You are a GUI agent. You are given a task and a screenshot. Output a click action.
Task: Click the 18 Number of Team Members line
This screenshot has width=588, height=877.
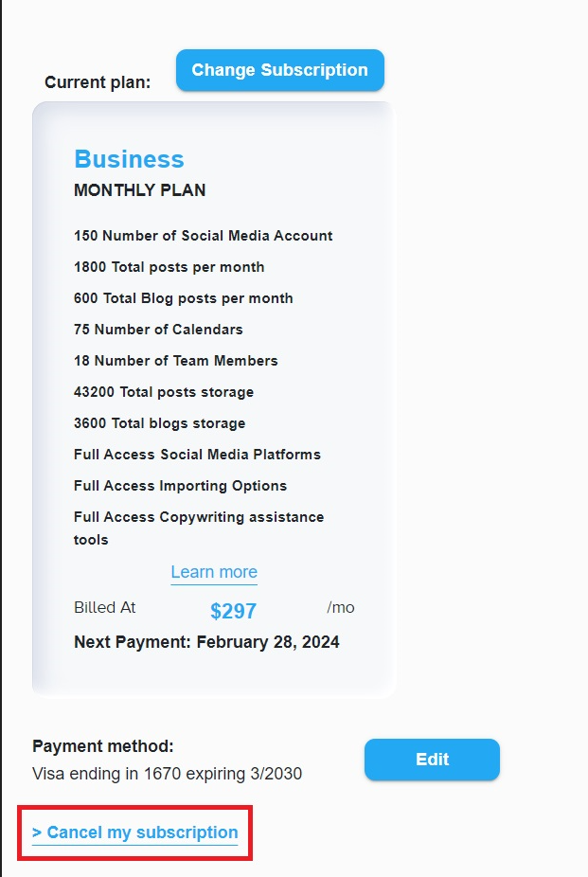click(x=175, y=361)
